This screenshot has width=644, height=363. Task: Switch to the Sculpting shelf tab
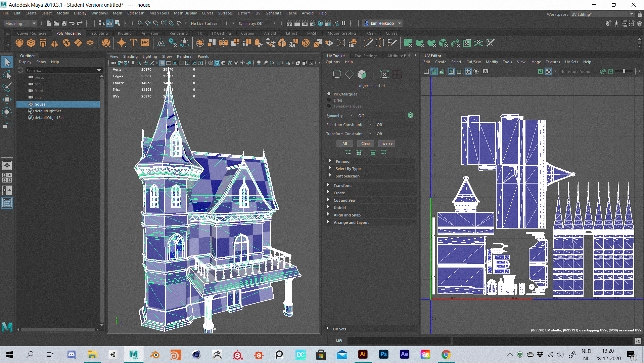coord(99,33)
